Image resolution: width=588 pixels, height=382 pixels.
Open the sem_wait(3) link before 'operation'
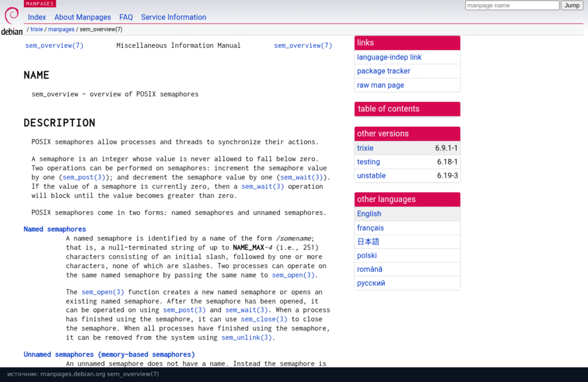262,186
